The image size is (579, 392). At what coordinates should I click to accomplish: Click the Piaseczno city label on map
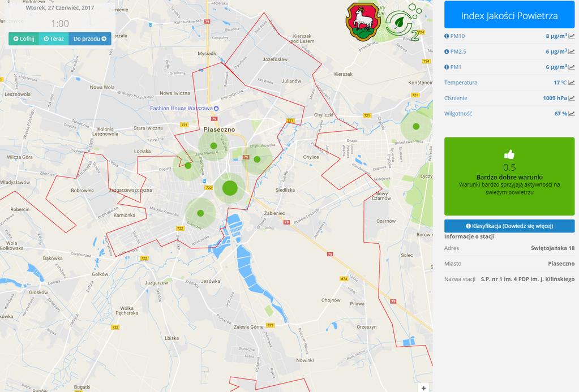pyautogui.click(x=220, y=130)
